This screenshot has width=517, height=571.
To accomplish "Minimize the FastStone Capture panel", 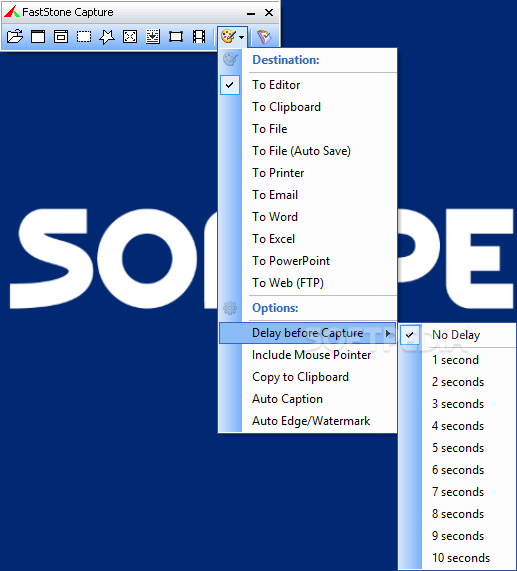I will 251,13.
